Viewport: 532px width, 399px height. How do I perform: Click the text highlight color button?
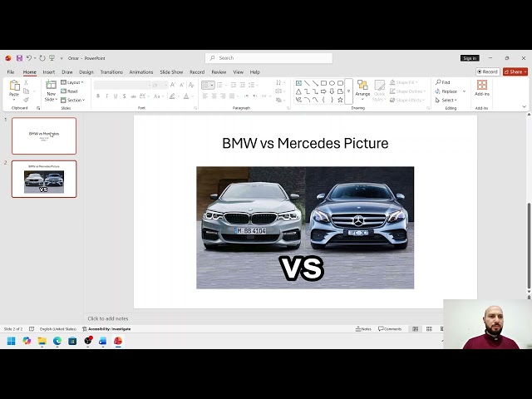[172, 96]
